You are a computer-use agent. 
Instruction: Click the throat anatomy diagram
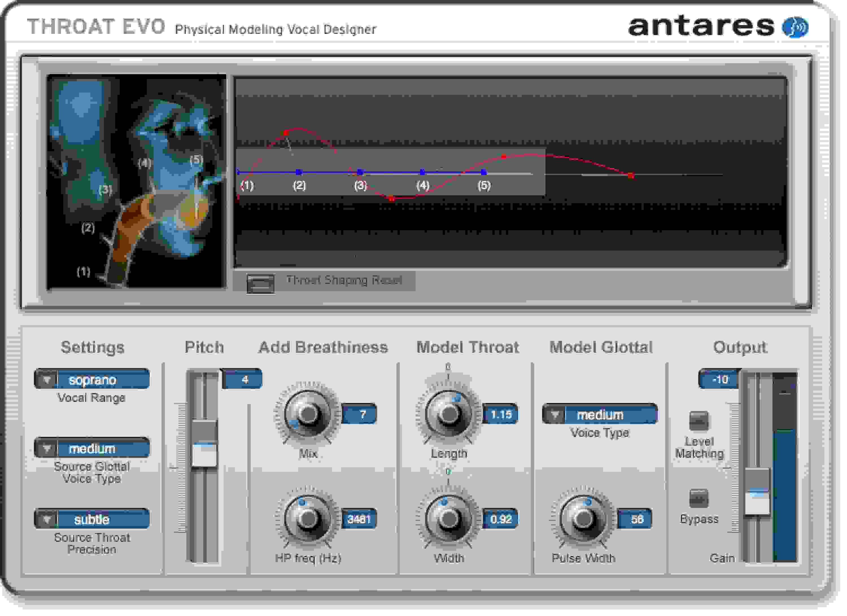click(x=134, y=179)
